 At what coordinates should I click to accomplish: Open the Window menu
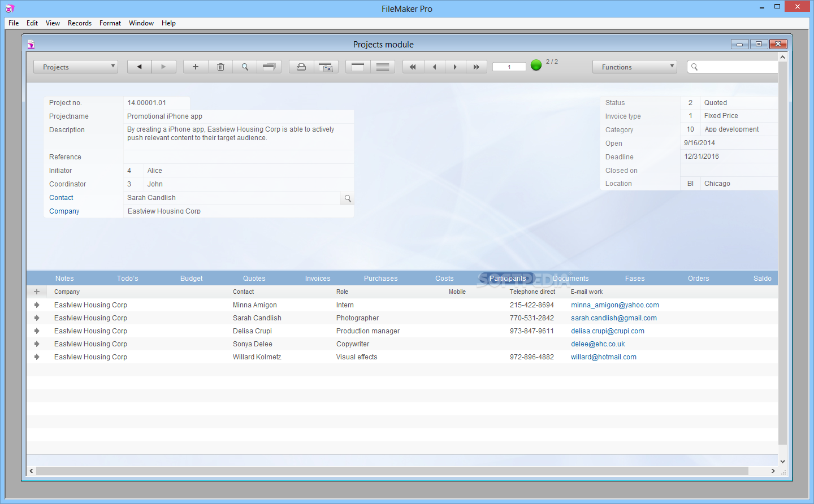pos(141,23)
